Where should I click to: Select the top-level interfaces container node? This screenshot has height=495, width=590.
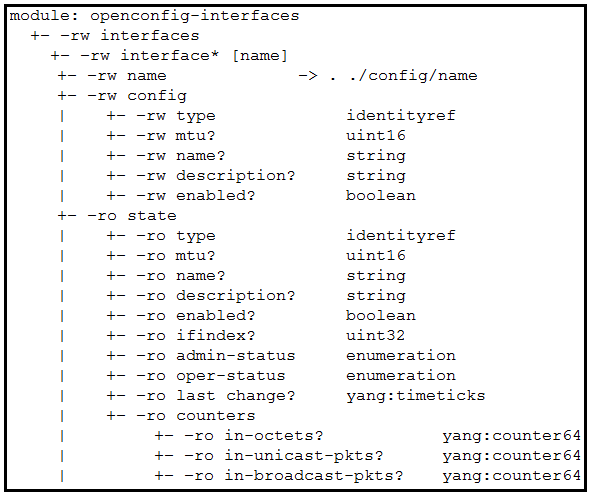[150, 36]
